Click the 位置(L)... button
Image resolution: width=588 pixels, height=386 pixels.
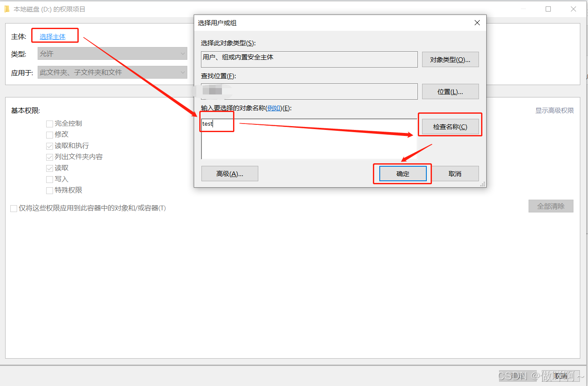click(450, 91)
